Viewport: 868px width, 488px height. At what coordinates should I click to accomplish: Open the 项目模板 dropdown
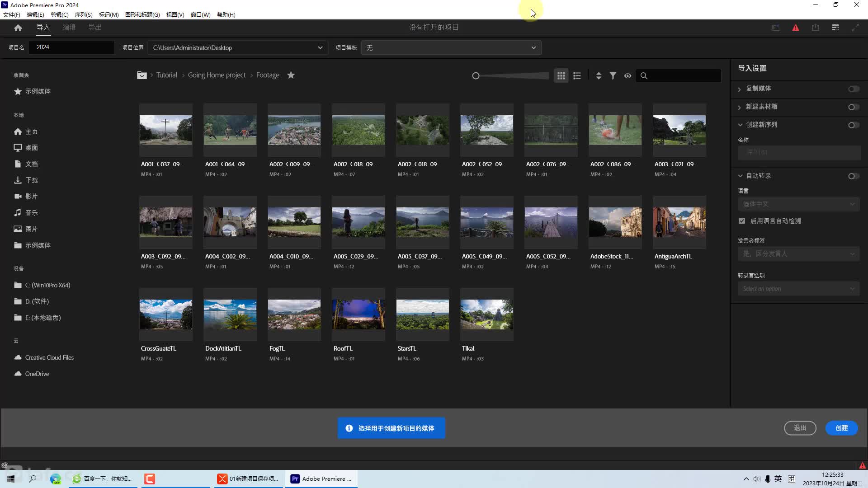(451, 48)
